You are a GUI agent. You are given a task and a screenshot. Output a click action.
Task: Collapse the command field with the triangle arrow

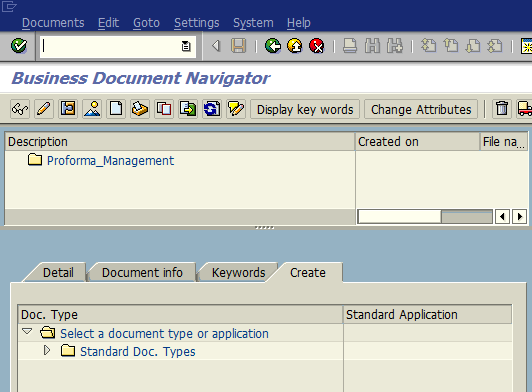[216, 46]
